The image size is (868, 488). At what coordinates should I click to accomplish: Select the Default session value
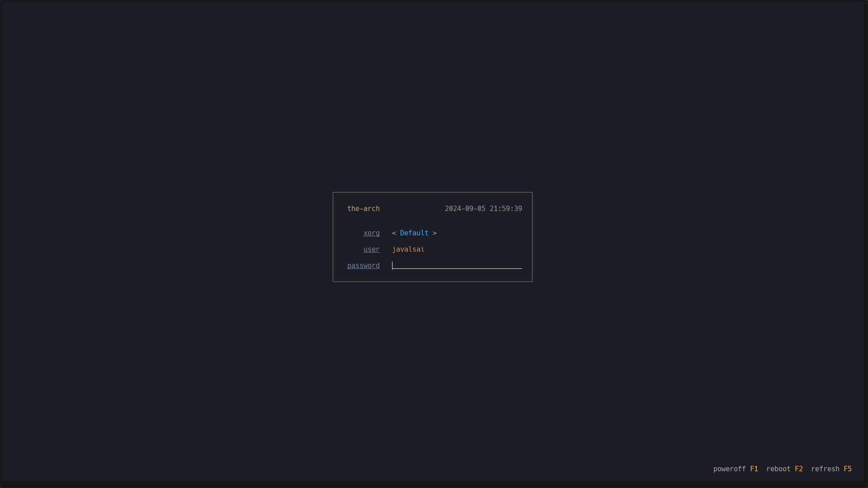[414, 233]
